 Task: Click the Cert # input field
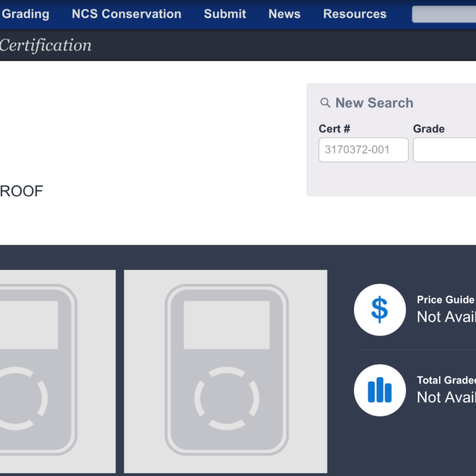coord(364,150)
